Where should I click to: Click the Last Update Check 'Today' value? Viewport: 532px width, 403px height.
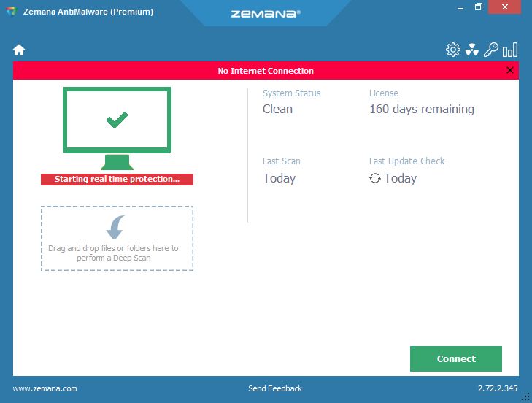[x=400, y=178]
